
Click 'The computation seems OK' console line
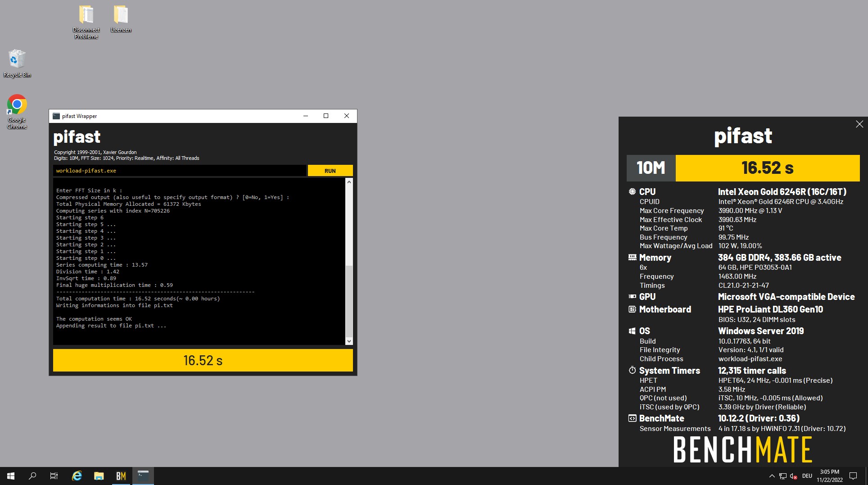point(94,319)
